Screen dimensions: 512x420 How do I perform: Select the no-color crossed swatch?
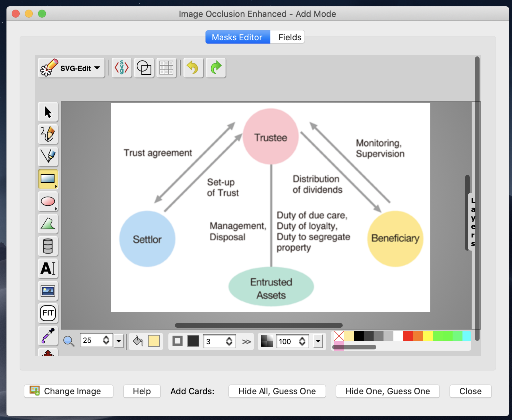click(339, 336)
